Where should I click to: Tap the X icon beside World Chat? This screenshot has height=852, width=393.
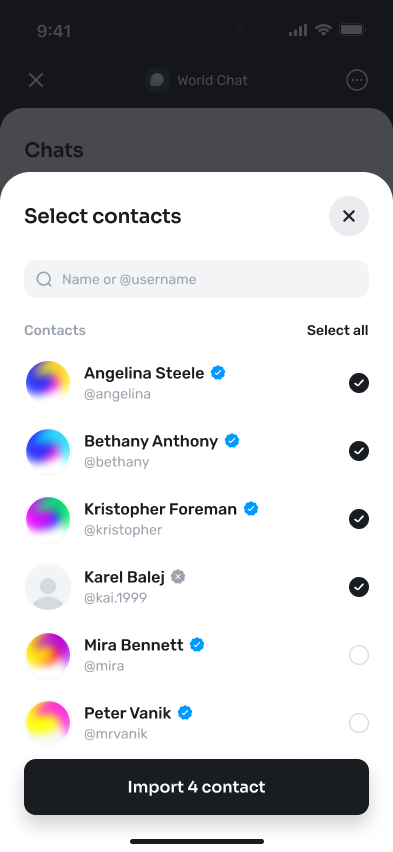pyautogui.click(x=36, y=80)
